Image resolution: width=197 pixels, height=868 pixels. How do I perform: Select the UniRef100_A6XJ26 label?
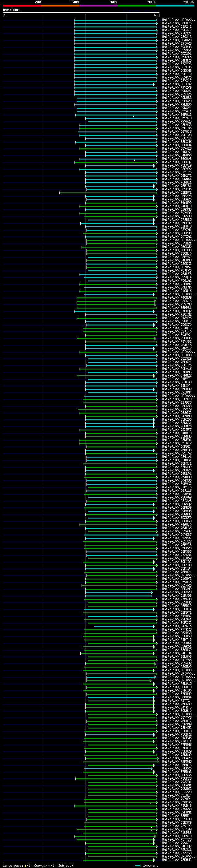click(x=176, y=94)
